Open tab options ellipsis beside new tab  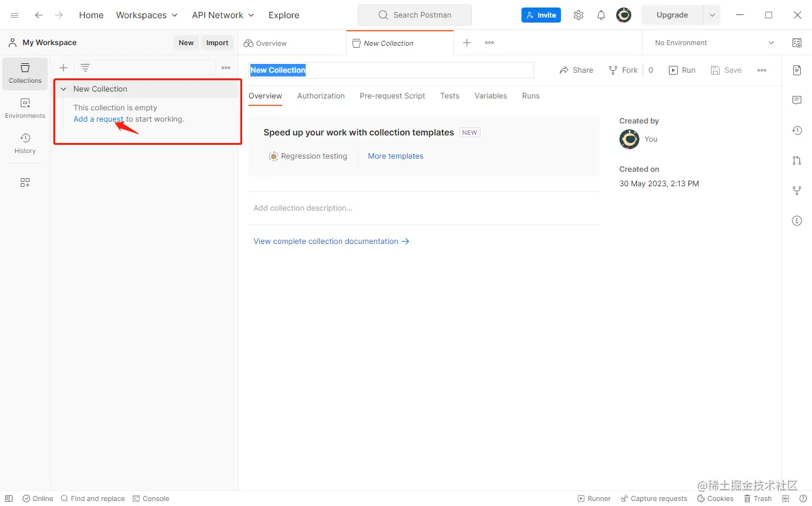tap(489, 43)
